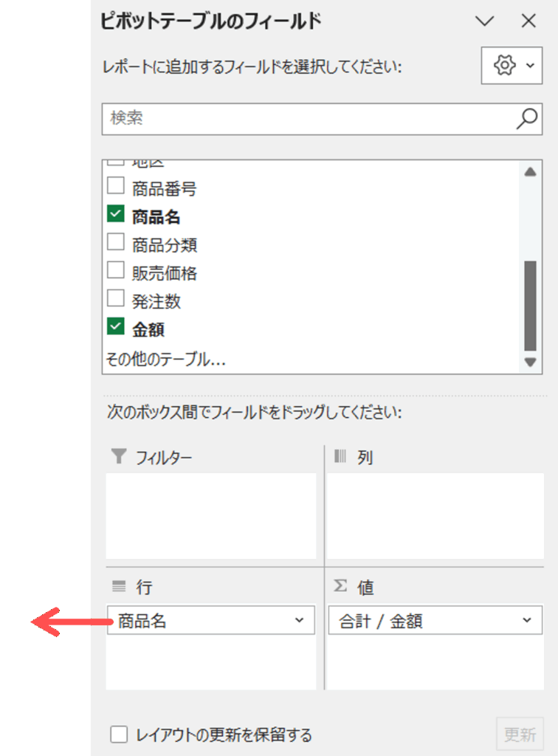558x756 pixels.
Task: Toggle レイアウトの更新を保留する checkbox
Action: coord(119,735)
